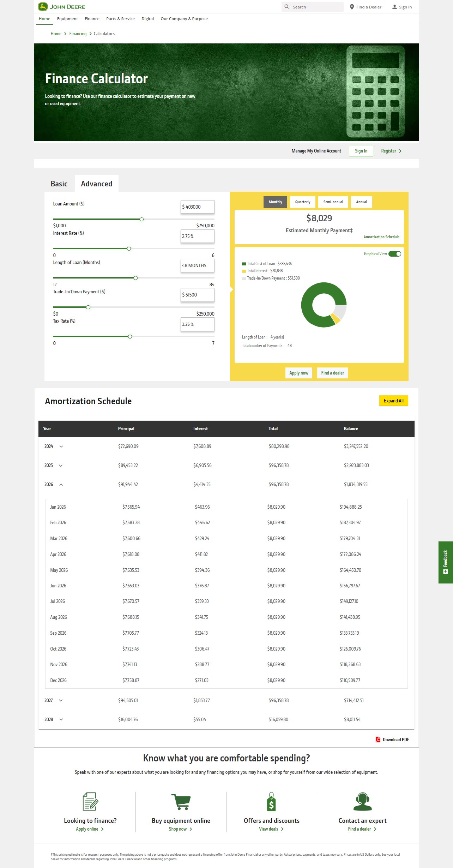Switch to the Basic calculator tab

tap(59, 184)
